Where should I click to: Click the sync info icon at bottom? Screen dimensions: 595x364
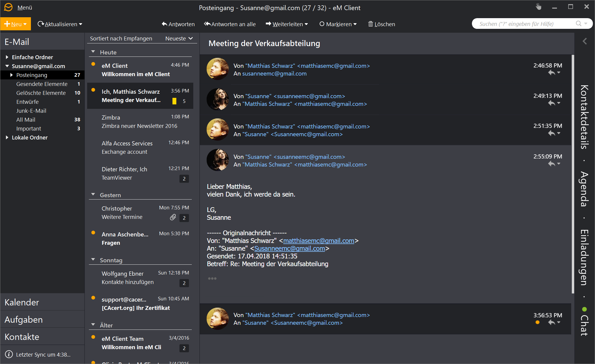[x=9, y=354]
